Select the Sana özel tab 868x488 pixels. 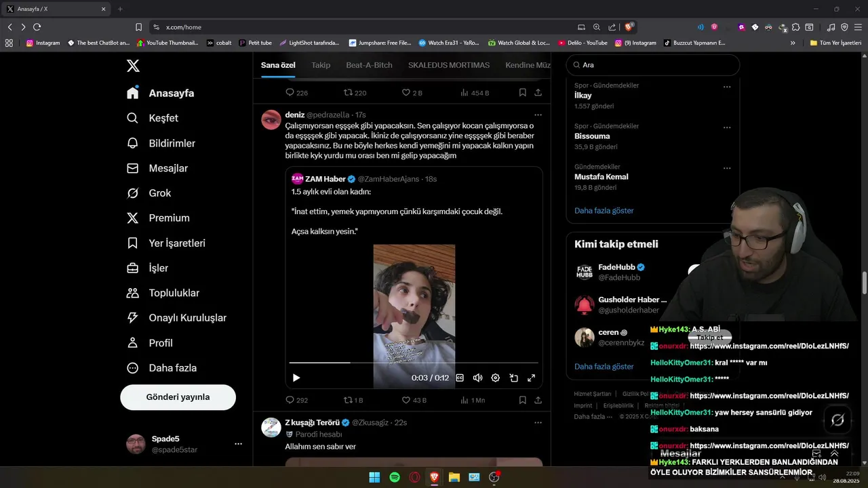point(278,65)
